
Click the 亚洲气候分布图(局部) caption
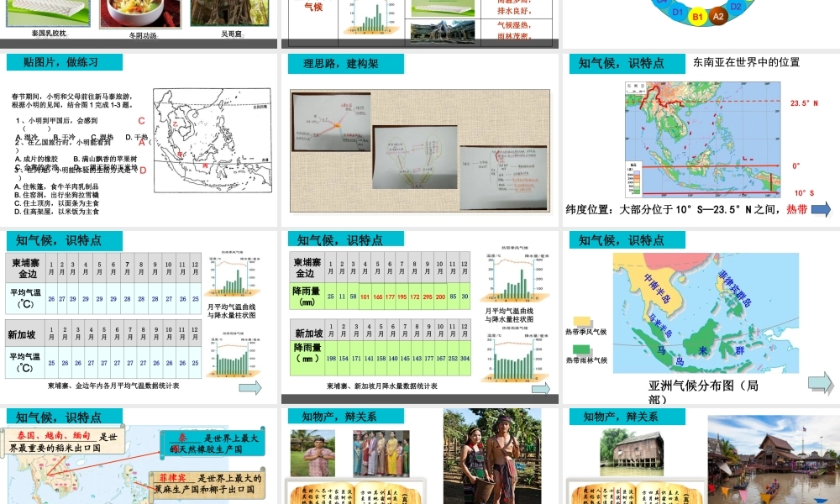point(703,392)
